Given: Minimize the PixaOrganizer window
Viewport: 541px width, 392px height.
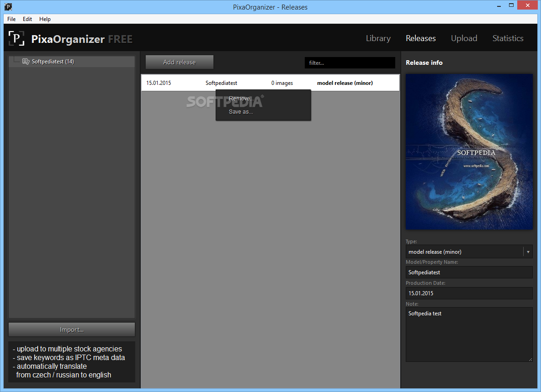Looking at the screenshot, I should point(499,6).
